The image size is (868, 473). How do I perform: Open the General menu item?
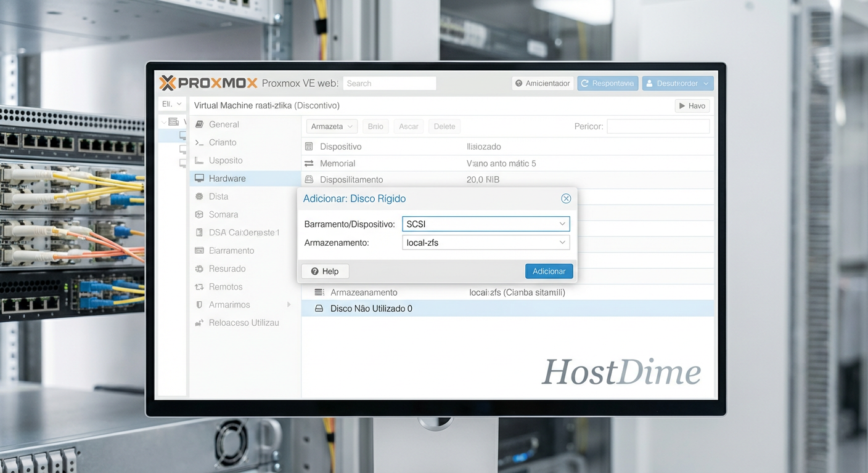223,124
